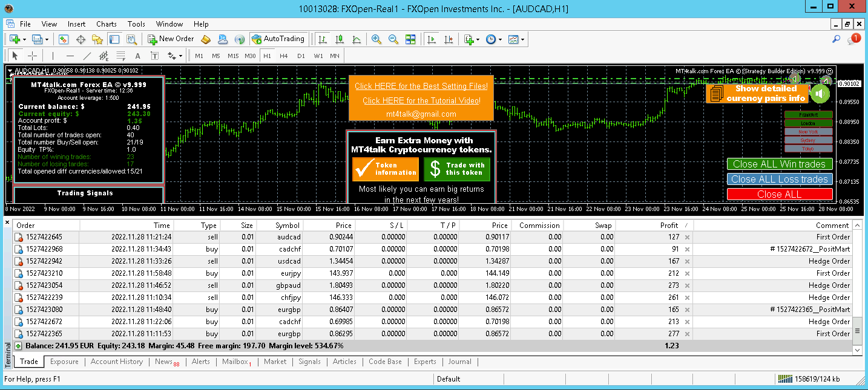This screenshot has height=390, width=868.
Task: Toggle the AutoTrading button
Action: click(x=278, y=39)
